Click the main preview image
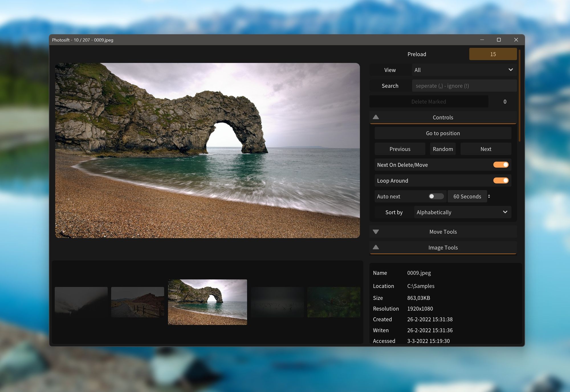 click(x=207, y=151)
